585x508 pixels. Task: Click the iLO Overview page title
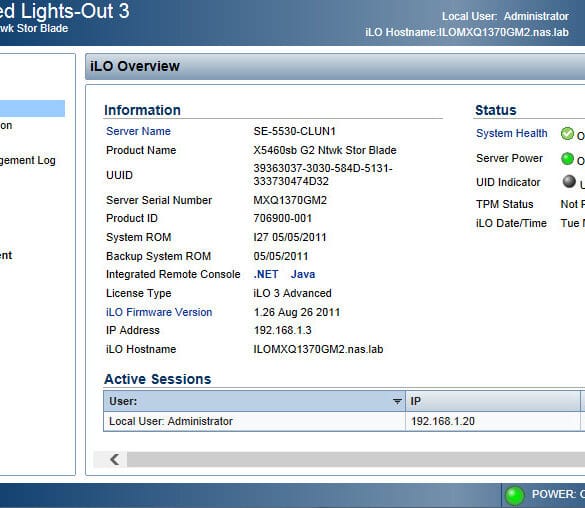[x=135, y=66]
